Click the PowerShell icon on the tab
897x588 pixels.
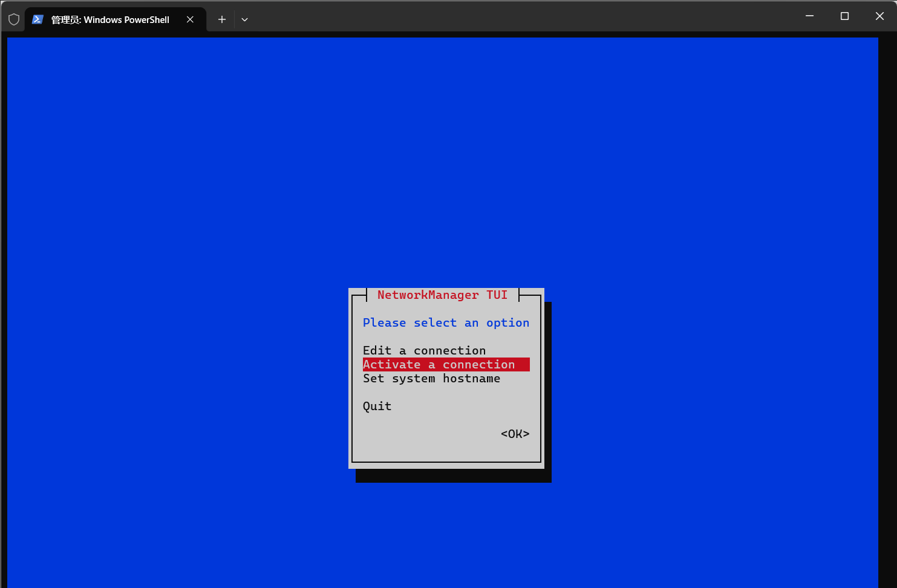point(38,19)
